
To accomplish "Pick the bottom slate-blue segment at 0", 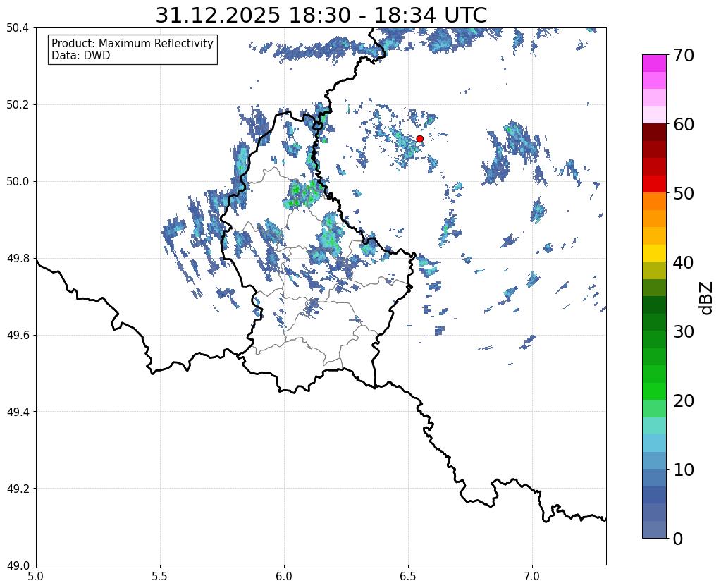I will coord(654,529).
